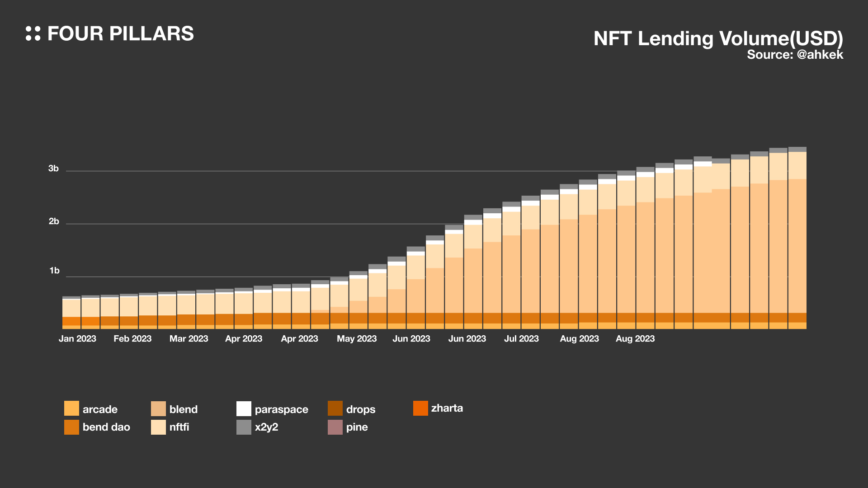The image size is (868, 488).
Task: Click the 3b gridline label
Action: pos(54,169)
